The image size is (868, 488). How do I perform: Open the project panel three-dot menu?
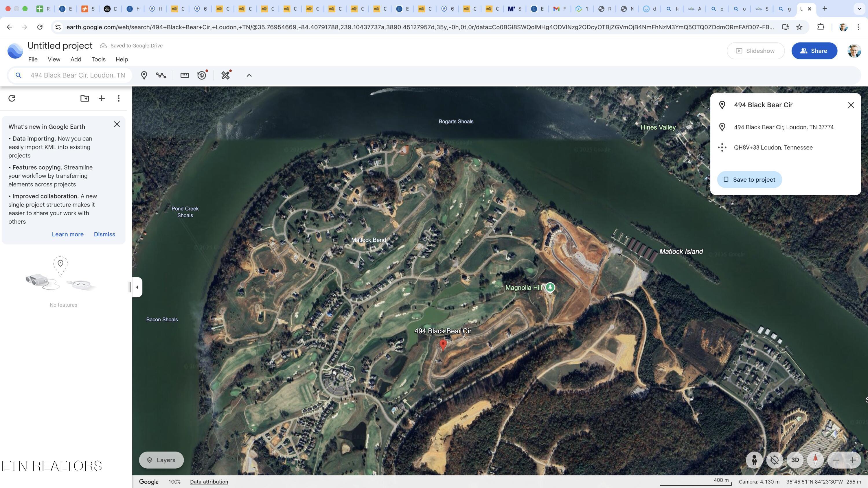click(119, 98)
